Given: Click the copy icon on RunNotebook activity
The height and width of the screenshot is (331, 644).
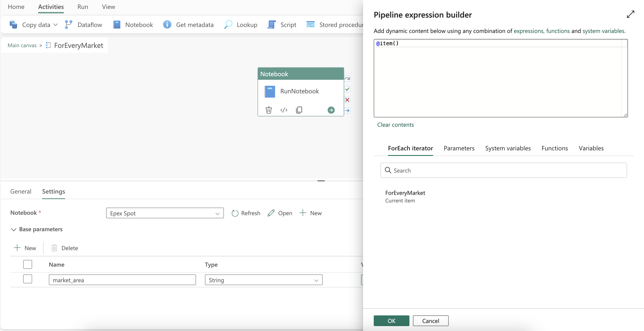Looking at the screenshot, I should pos(299,110).
